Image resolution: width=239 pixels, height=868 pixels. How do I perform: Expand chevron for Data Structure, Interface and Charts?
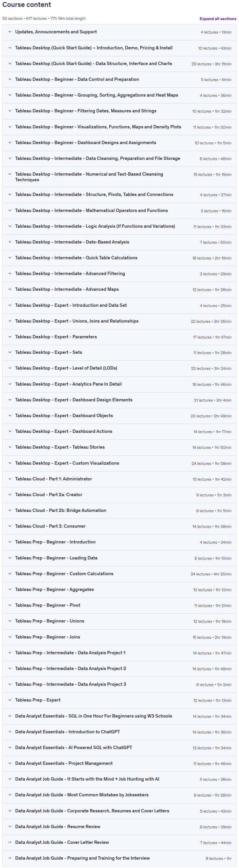[x=10, y=63]
